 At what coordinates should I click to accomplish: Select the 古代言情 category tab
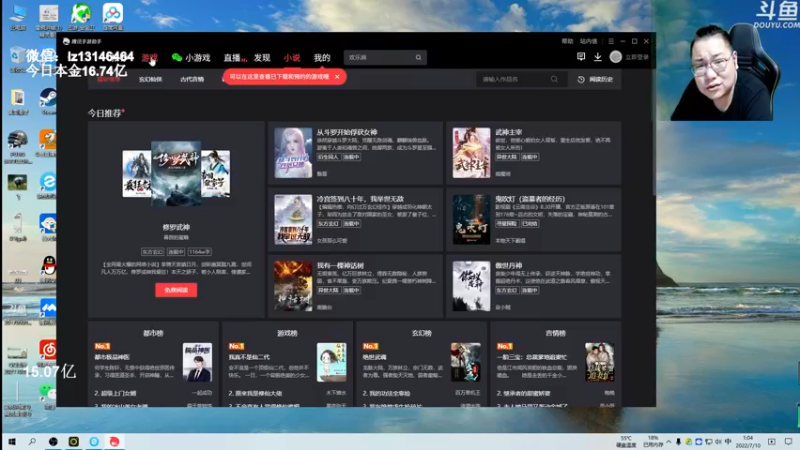point(192,80)
